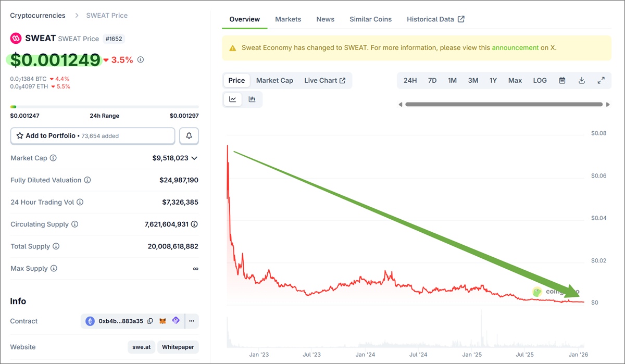
Task: Select line chart display mode
Action: [x=233, y=98]
